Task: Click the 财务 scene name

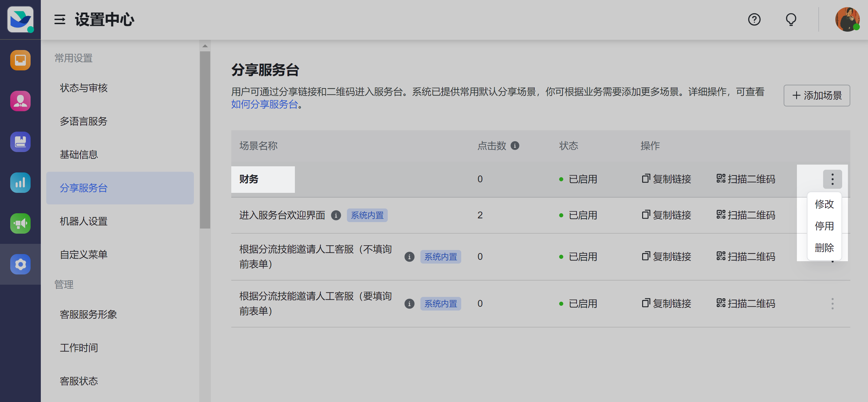Action: coord(249,179)
